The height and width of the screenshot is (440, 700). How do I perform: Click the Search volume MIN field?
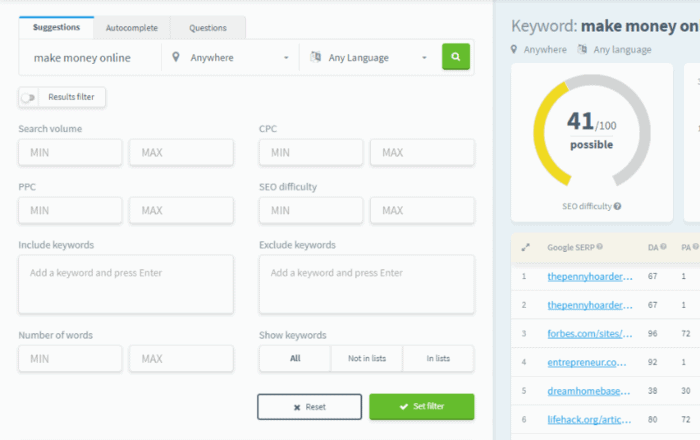point(70,153)
